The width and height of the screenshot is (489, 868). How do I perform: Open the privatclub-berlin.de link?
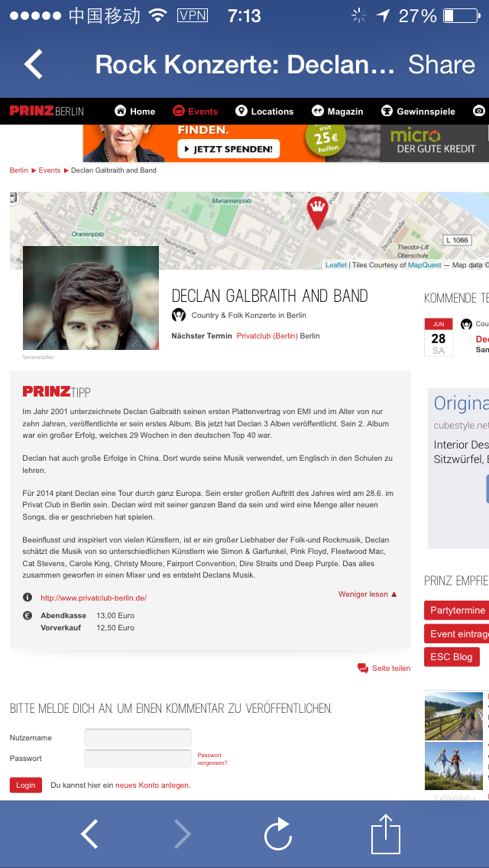pos(93,598)
